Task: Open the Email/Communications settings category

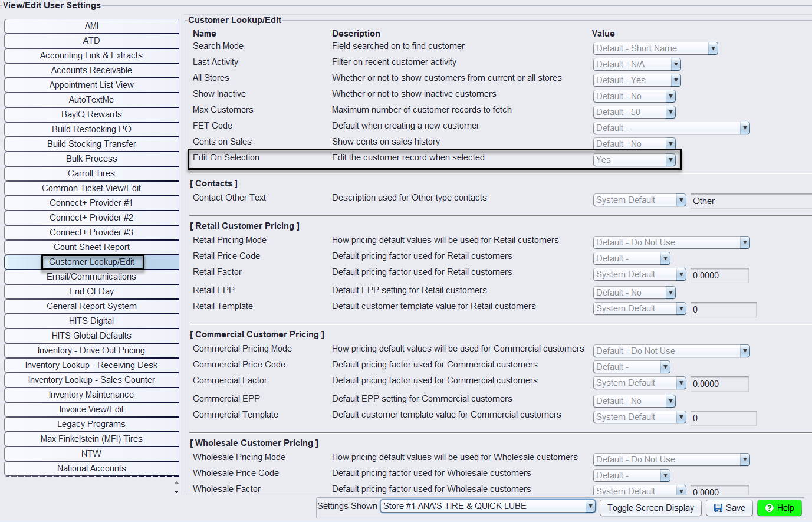Action: [x=91, y=277]
